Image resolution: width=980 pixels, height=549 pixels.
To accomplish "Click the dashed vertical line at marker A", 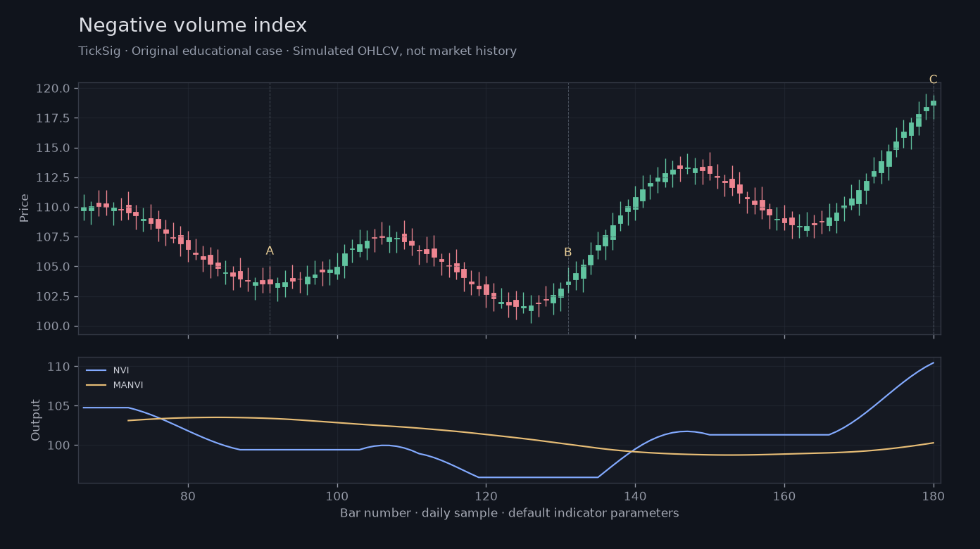I will tap(270, 208).
